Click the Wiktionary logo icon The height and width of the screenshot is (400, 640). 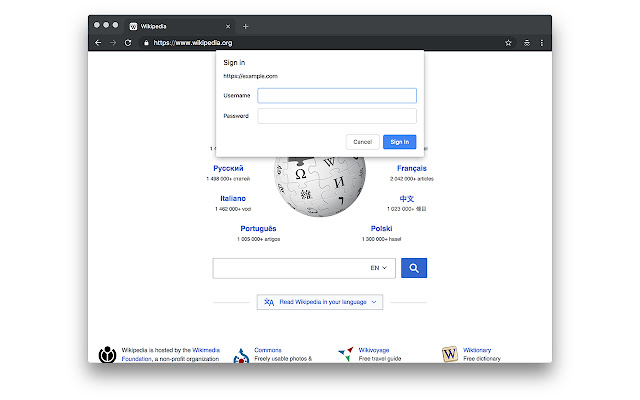tap(450, 354)
